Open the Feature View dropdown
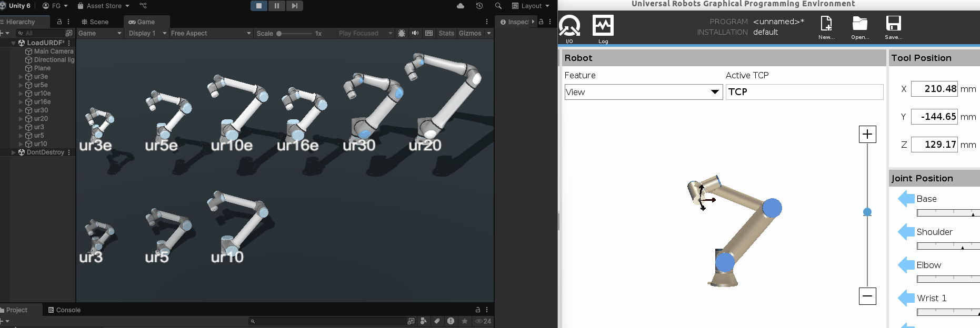 (643, 92)
